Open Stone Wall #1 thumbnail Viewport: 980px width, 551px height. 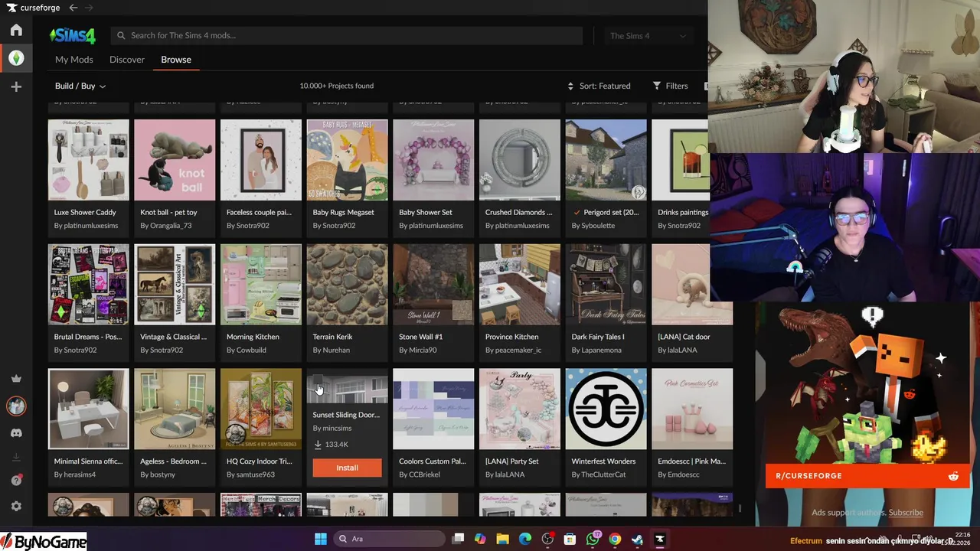(433, 285)
